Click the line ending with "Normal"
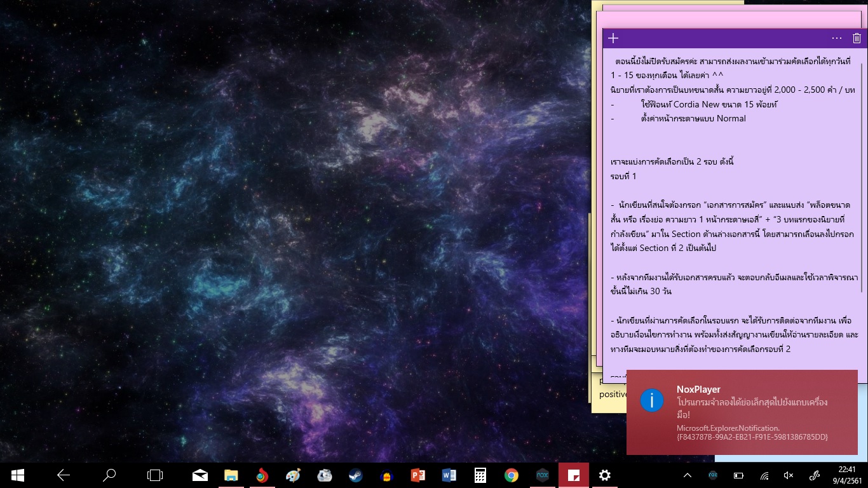This screenshot has height=488, width=868. click(x=678, y=118)
